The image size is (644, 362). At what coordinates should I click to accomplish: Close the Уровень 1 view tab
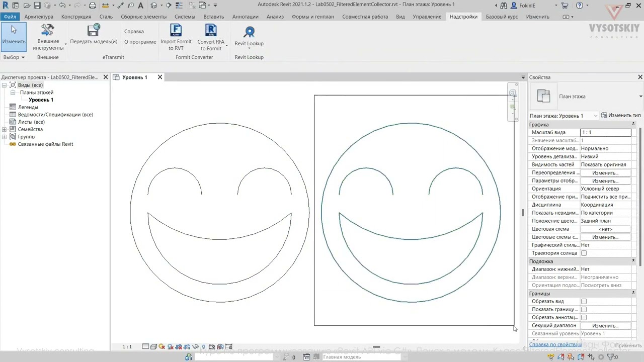click(160, 77)
